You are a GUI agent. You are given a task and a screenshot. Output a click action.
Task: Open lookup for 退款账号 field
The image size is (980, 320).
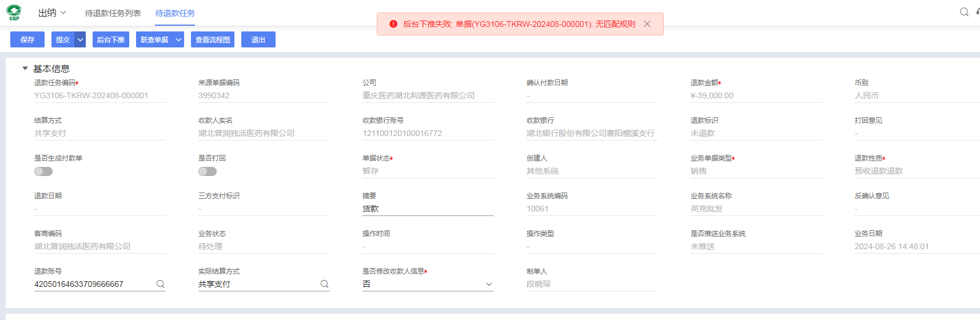tap(160, 284)
